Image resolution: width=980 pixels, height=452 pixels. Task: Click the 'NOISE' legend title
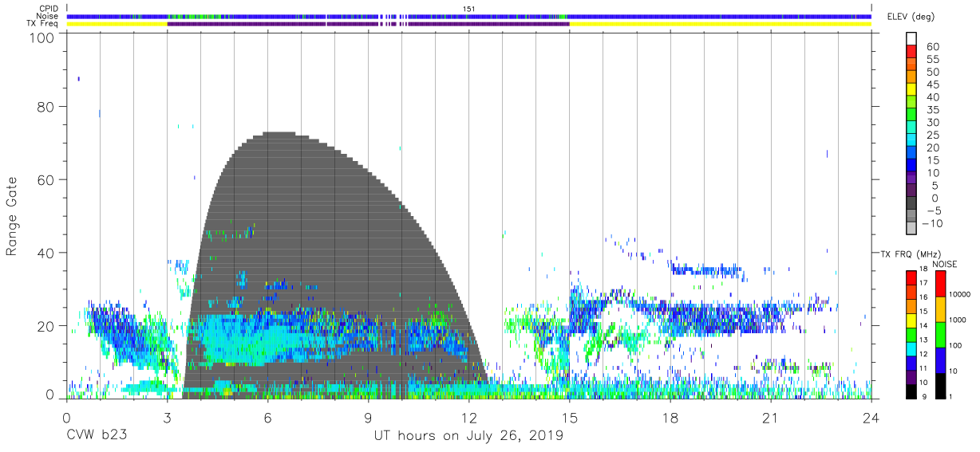(944, 264)
